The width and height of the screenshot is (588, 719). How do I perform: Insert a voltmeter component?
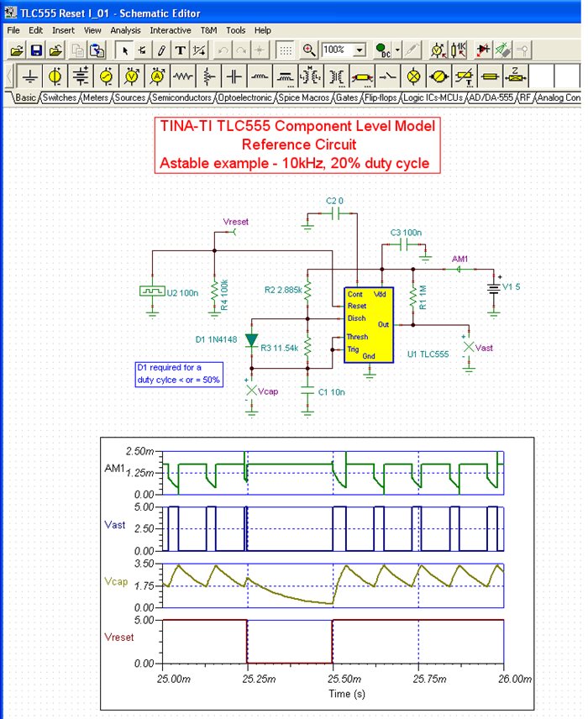click(x=132, y=76)
